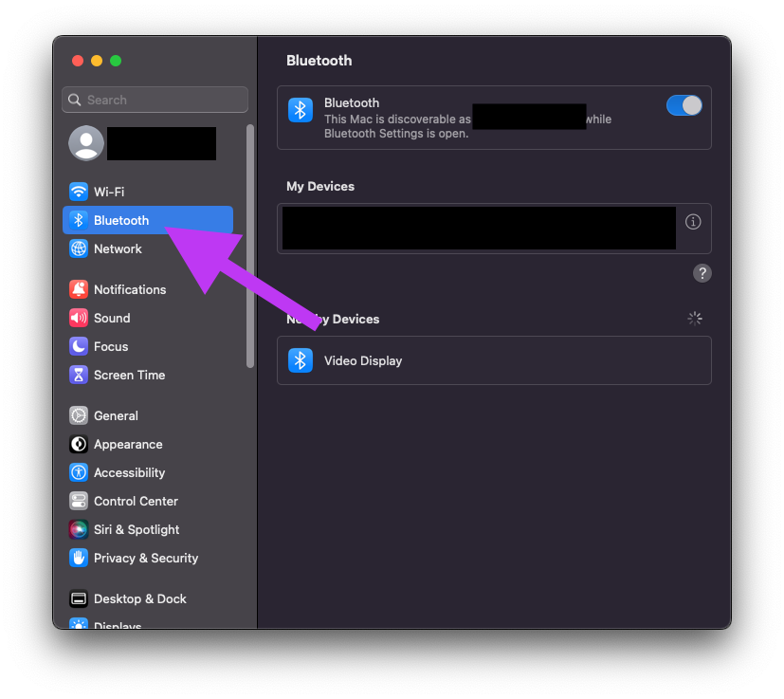
Task: Click the Control Center icon
Action: click(x=79, y=501)
